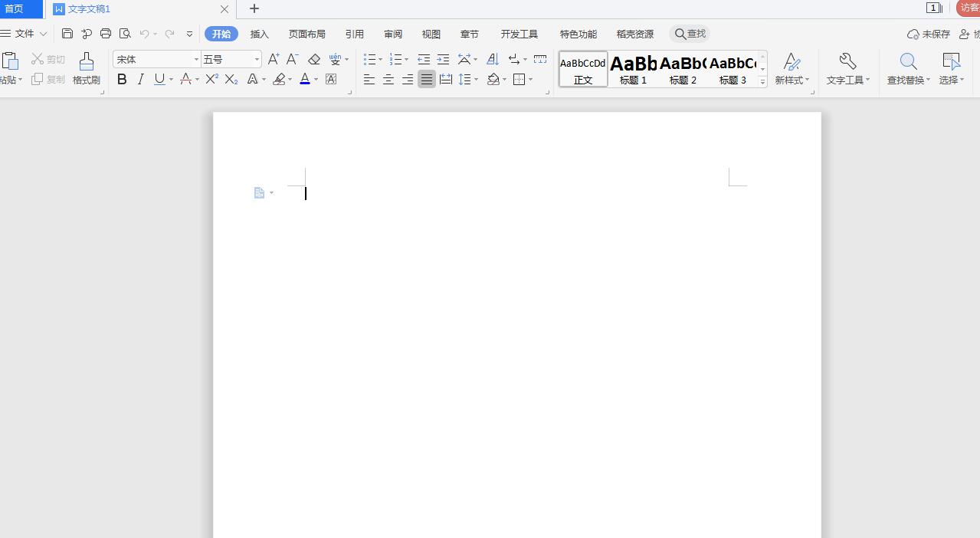Click the pinyin guide (wén) icon
The height and width of the screenshot is (538, 980).
click(x=335, y=59)
